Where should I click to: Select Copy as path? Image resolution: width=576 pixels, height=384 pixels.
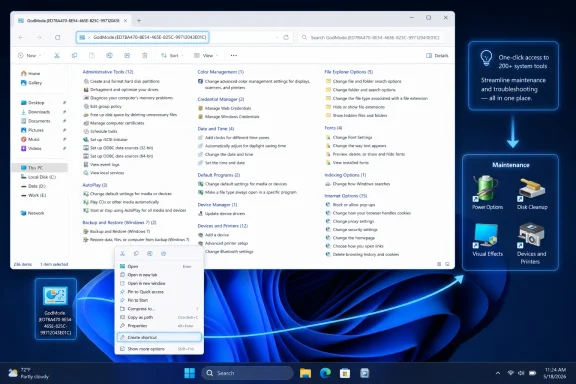[x=159, y=317]
